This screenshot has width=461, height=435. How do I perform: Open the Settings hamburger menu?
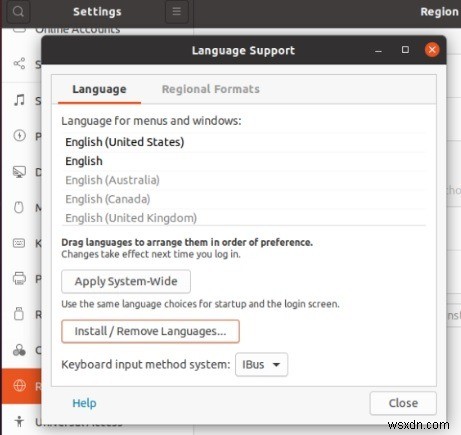click(x=177, y=12)
